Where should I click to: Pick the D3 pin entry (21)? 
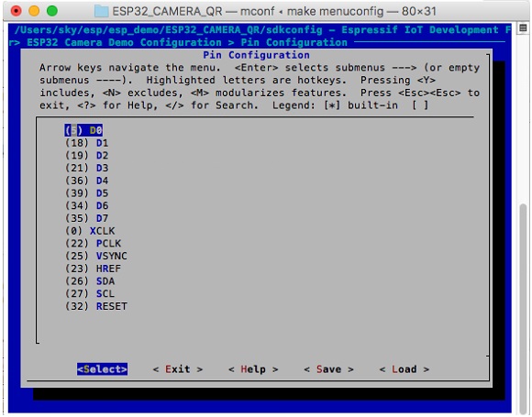pos(86,168)
